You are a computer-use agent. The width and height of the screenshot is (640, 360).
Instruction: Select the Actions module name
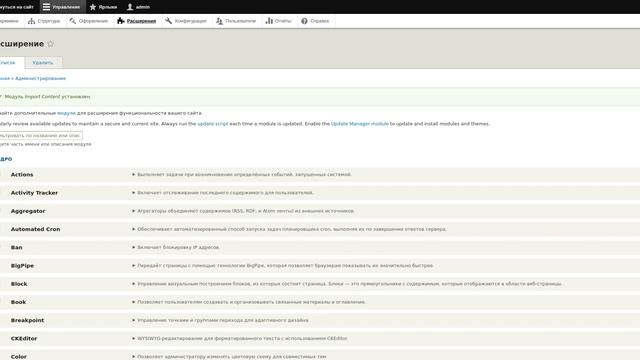click(x=22, y=174)
